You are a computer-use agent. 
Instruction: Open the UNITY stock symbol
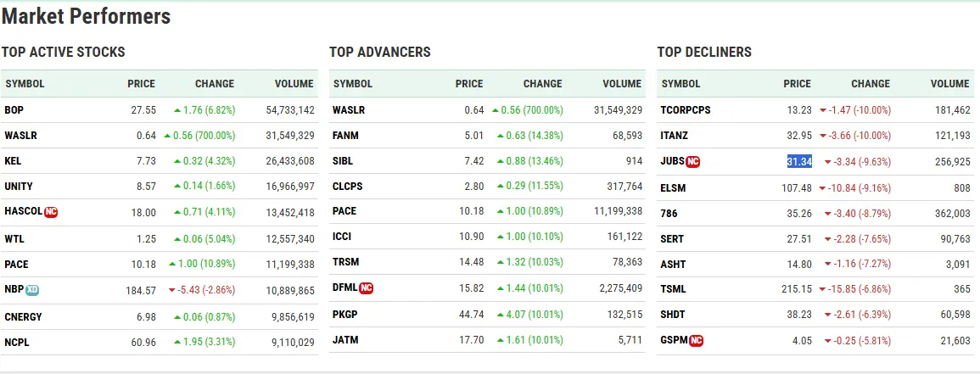[x=19, y=187]
